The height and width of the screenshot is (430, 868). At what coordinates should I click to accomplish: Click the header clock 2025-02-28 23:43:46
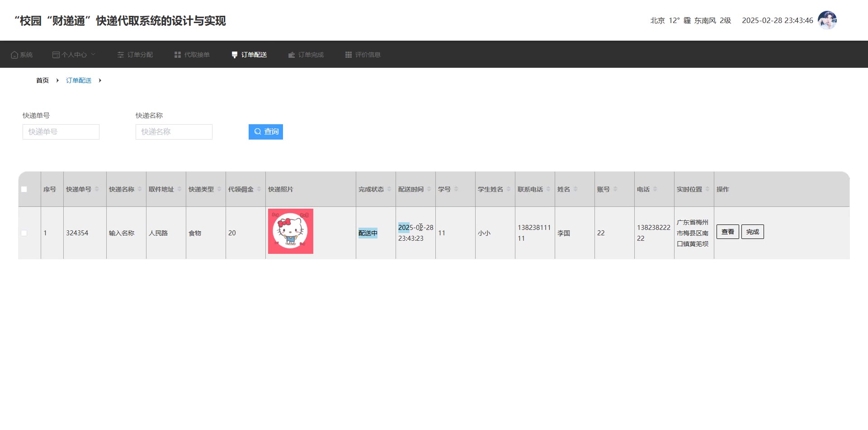pos(778,20)
